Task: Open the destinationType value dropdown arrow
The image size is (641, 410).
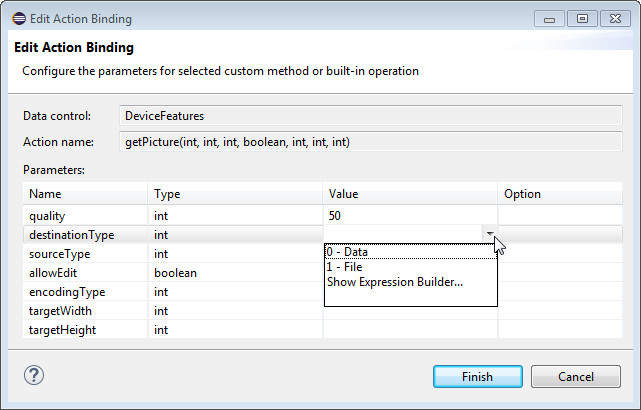Action: pyautogui.click(x=490, y=234)
